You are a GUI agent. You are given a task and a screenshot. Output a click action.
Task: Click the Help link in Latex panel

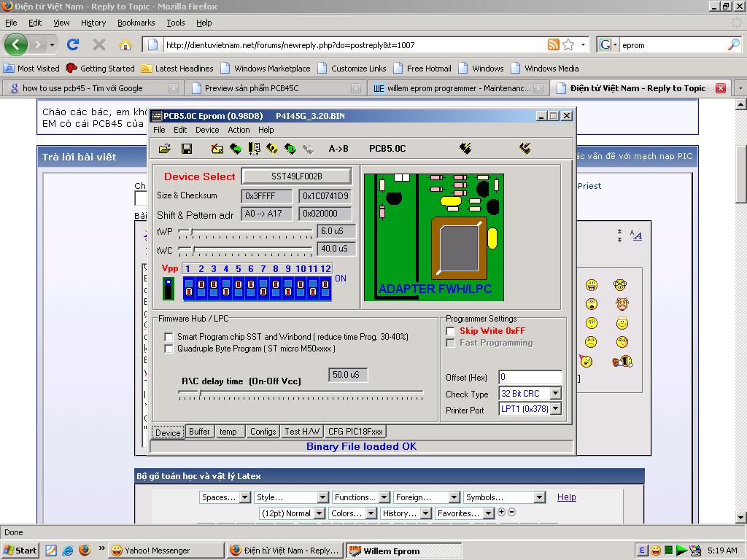(566, 497)
